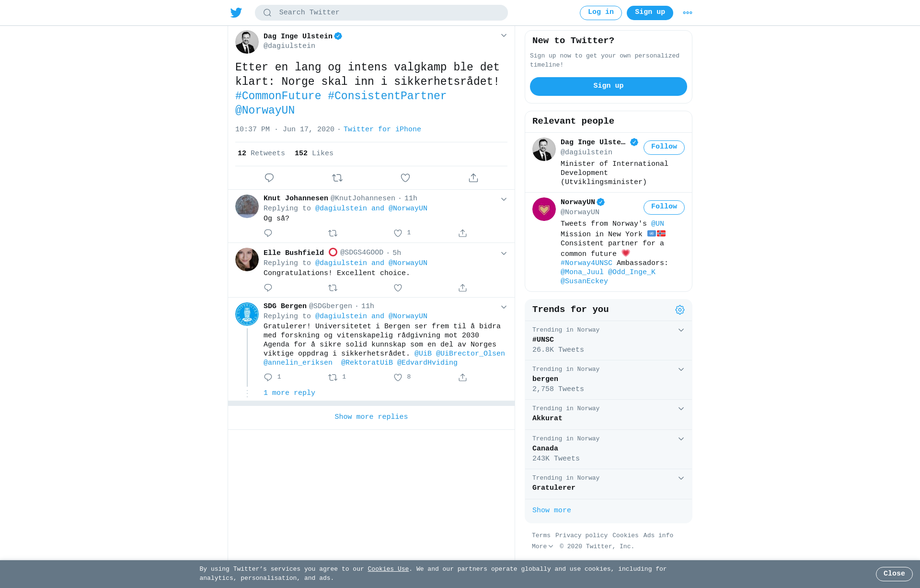Like Knut Johannesen's reply
The width and height of the screenshot is (920, 588).
click(x=398, y=233)
